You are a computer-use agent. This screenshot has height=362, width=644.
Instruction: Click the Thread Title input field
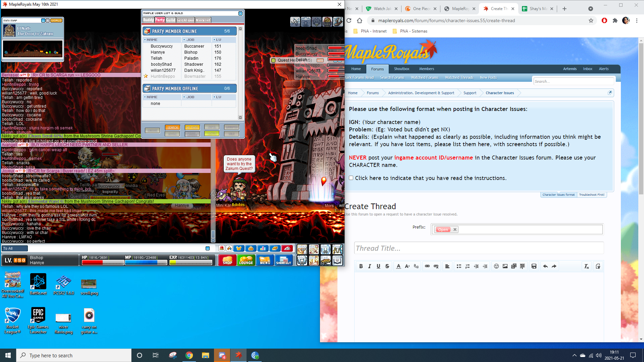[x=479, y=248]
